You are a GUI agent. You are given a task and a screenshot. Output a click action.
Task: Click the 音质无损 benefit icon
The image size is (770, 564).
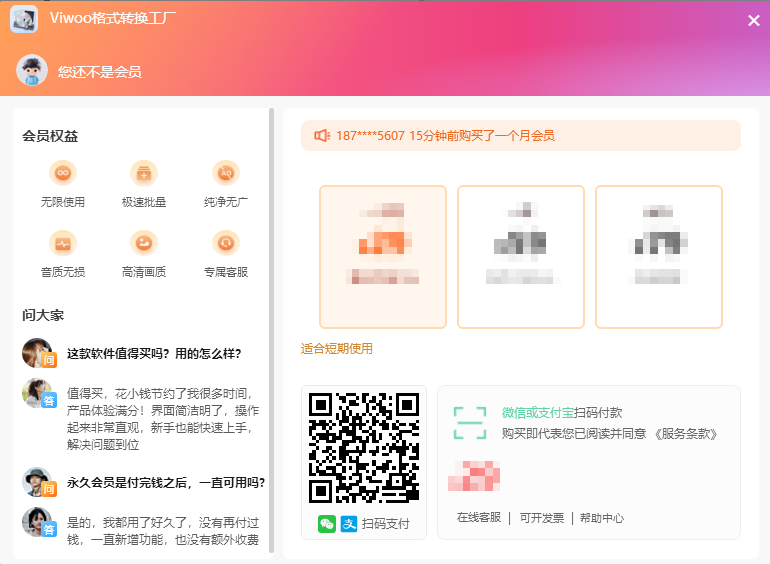(62, 243)
